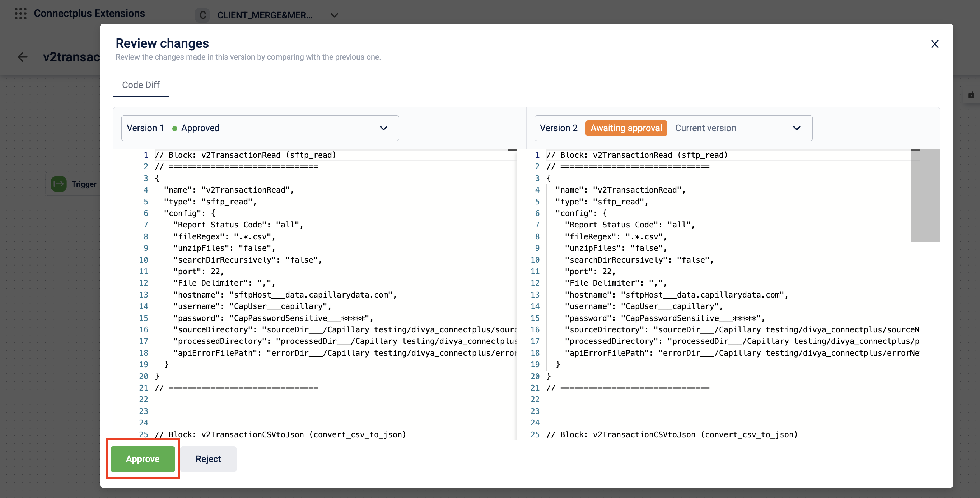980x498 pixels.
Task: Click the back arrow beside v2transac
Action: (23, 57)
